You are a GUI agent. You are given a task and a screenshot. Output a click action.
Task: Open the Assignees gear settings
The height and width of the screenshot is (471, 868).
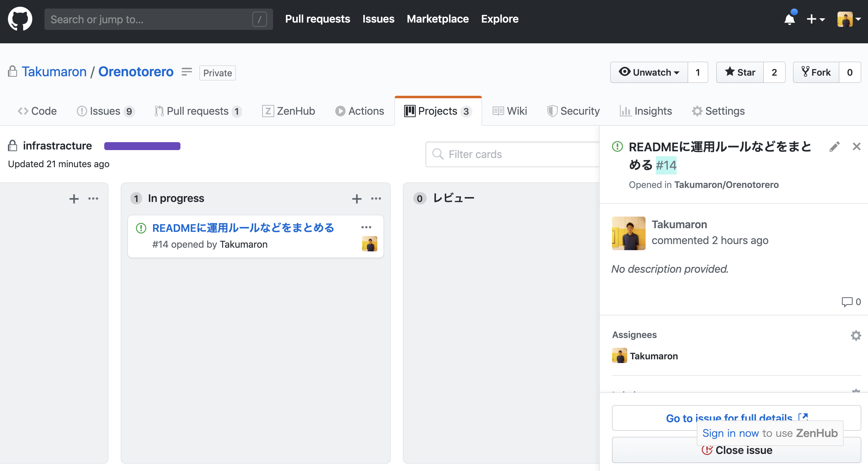(856, 335)
